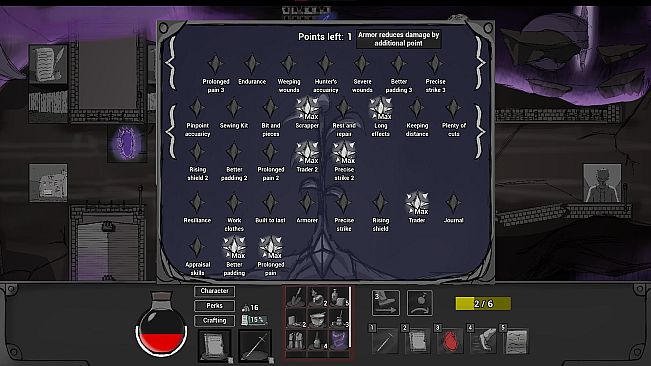Screen dimensions: 651x366
Task: Switch to the Crafting tab
Action: (x=214, y=321)
